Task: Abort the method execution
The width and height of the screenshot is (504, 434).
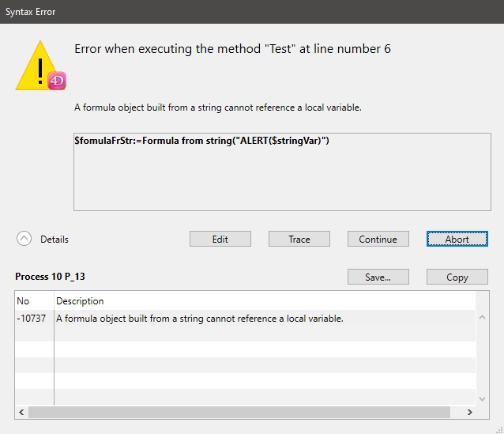Action: point(457,239)
